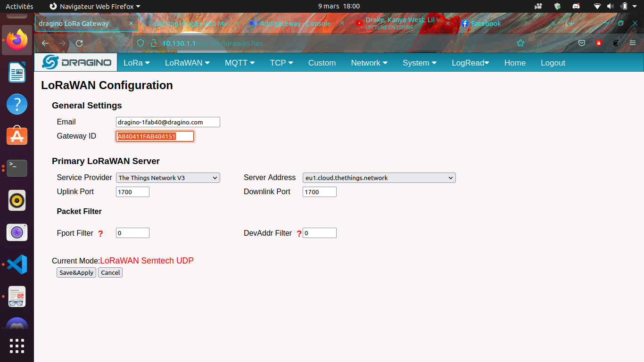Open the Help icon in the dock
Image resolution: width=644 pixels, height=362 pixels.
tap(17, 104)
